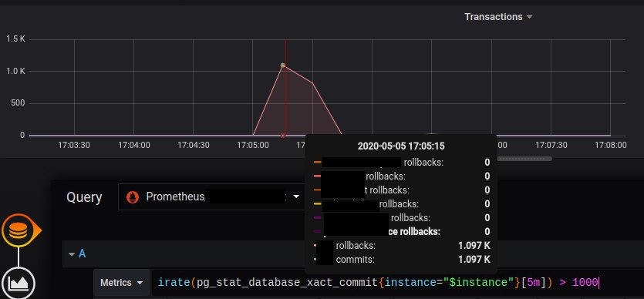Click the tooltip timestamp 2020-05-05 17:05:15

coord(401,146)
